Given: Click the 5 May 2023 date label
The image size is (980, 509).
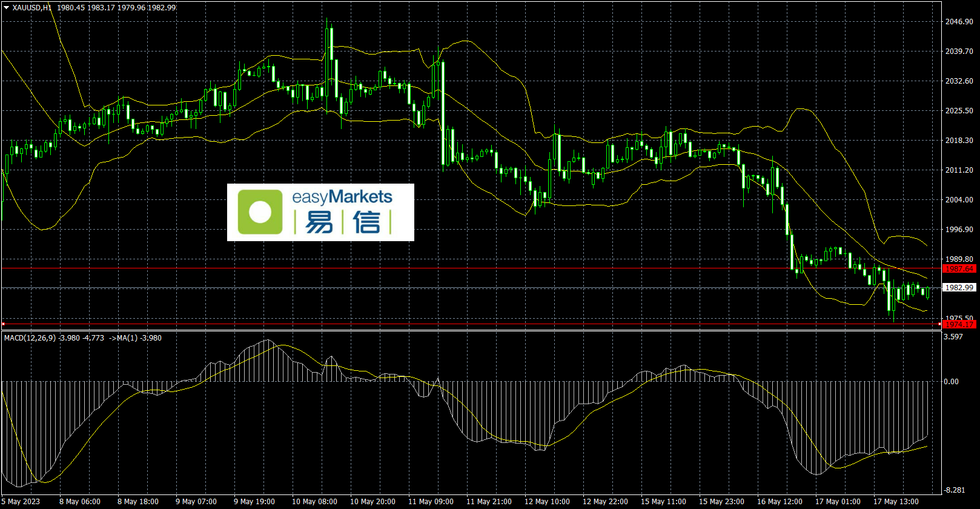Looking at the screenshot, I should [21, 502].
